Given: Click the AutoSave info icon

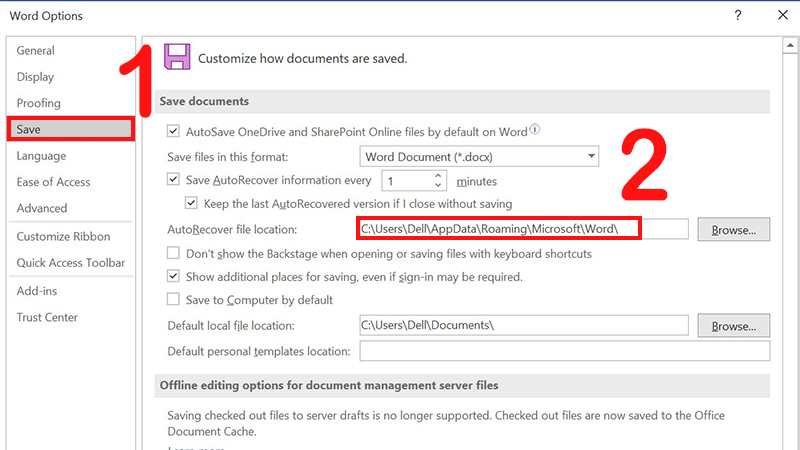Looking at the screenshot, I should 534,130.
